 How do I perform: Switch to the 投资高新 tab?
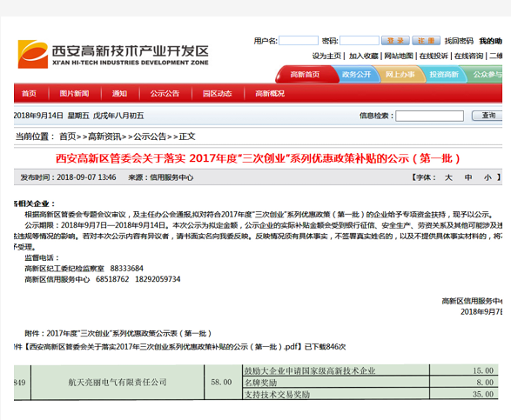(x=444, y=75)
